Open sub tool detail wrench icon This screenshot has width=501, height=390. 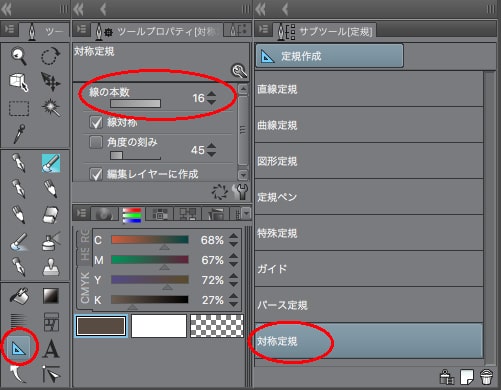241,192
